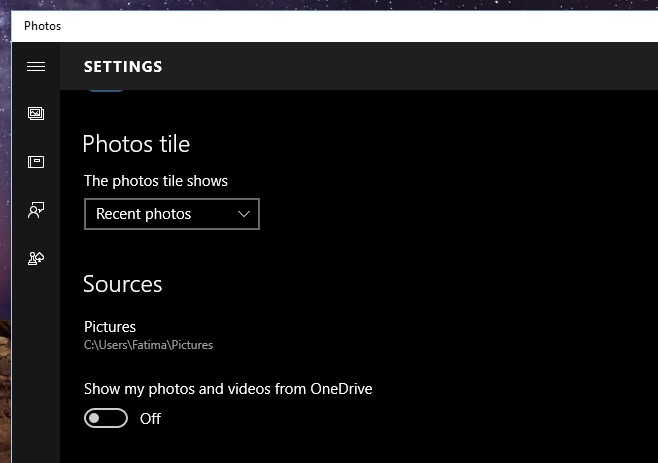Click the 'The photos tile shows' label
The width and height of the screenshot is (658, 463).
tap(156, 181)
